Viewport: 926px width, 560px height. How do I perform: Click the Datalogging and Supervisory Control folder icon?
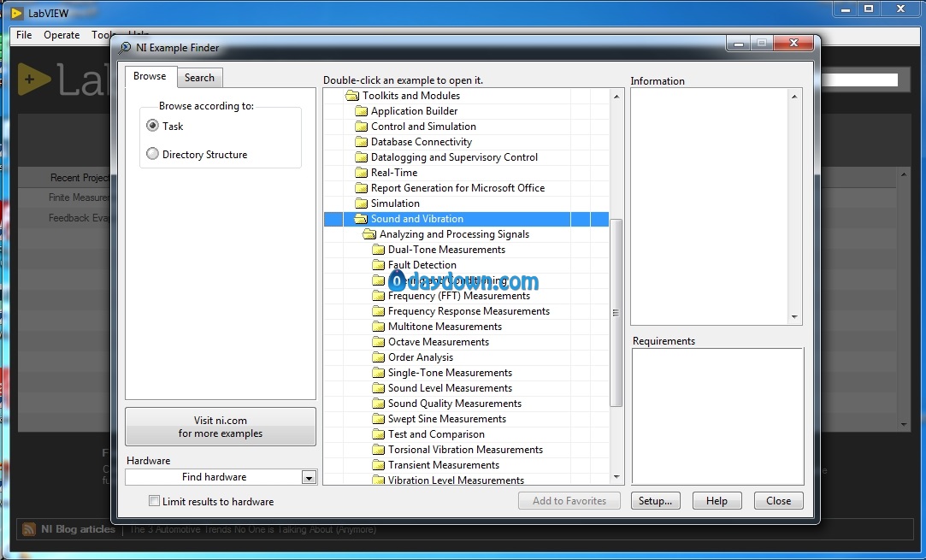[361, 157]
